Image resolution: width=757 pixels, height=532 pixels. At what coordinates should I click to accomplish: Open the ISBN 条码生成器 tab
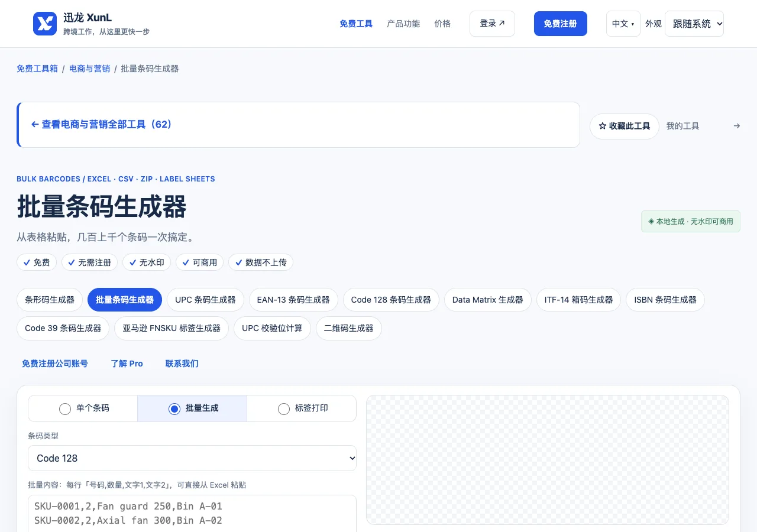[x=665, y=300]
